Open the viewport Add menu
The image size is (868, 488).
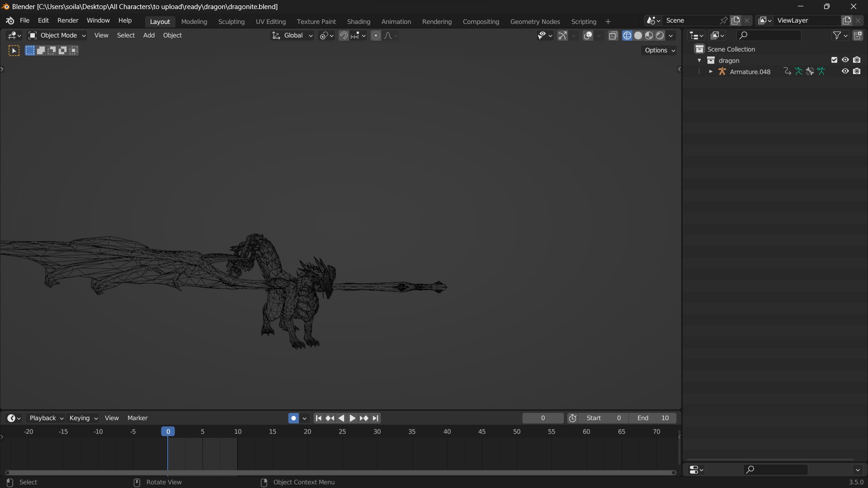(149, 35)
